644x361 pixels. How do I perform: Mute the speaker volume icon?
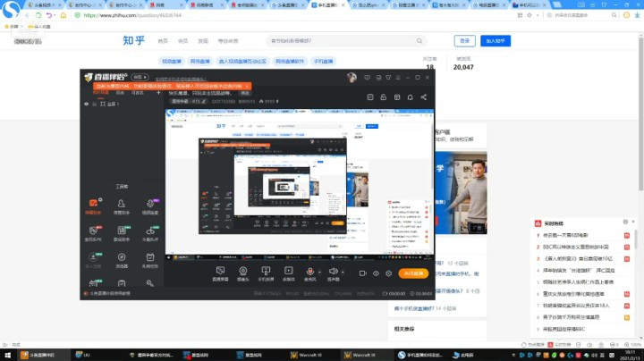coord(333,271)
